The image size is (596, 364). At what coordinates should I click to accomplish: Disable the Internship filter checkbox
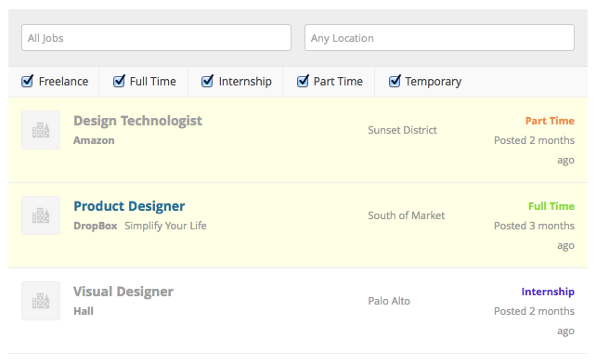pyautogui.click(x=207, y=81)
